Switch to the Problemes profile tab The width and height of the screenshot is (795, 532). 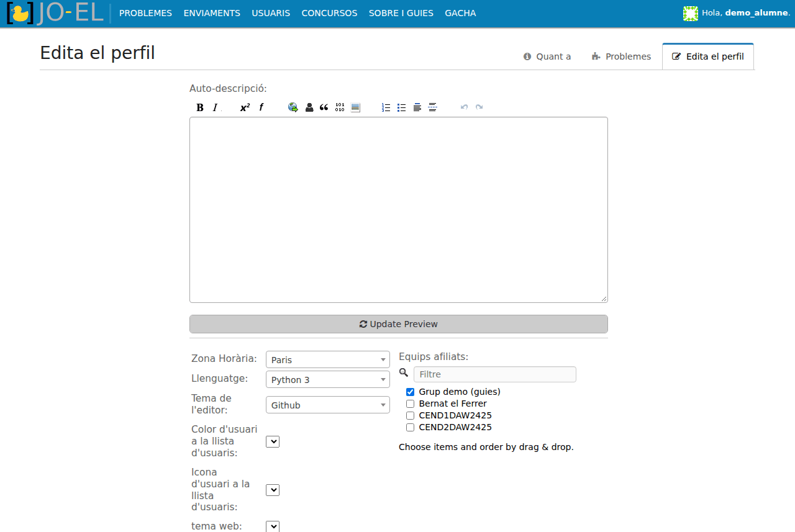[622, 56]
